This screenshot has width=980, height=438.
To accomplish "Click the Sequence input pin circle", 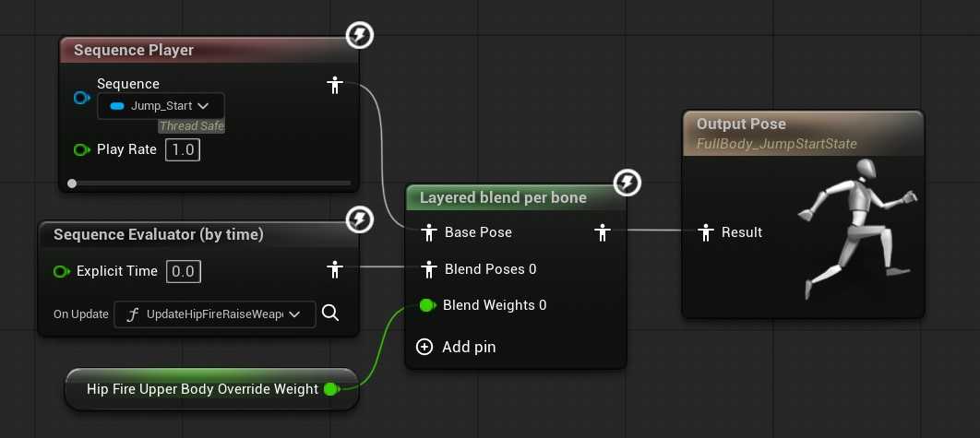I will (x=81, y=98).
